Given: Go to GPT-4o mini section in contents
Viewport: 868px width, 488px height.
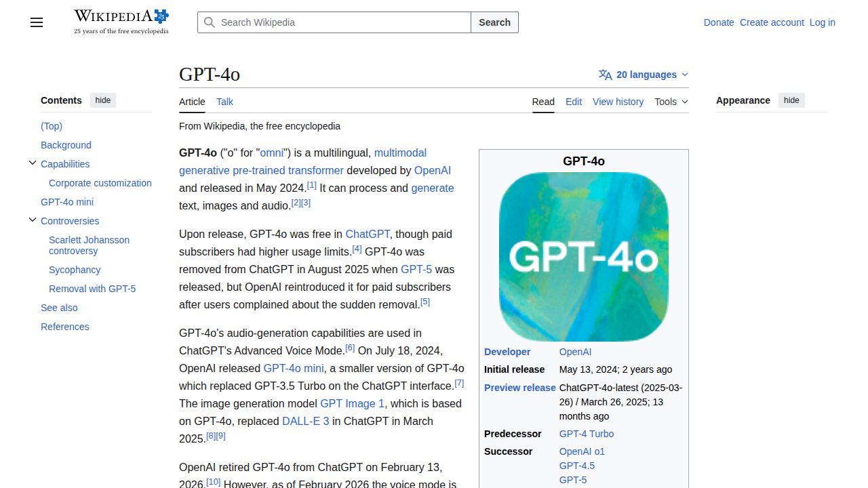Looking at the screenshot, I should (x=67, y=202).
